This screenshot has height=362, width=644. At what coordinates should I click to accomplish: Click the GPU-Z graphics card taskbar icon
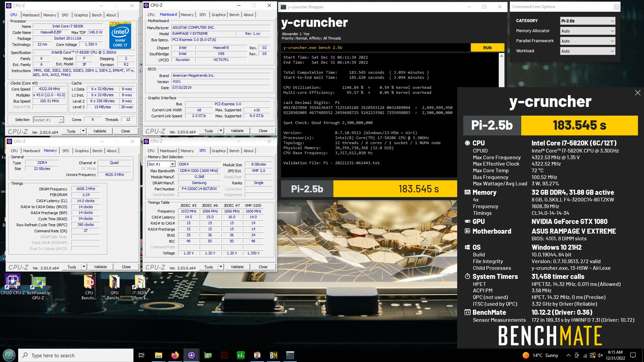208,355
